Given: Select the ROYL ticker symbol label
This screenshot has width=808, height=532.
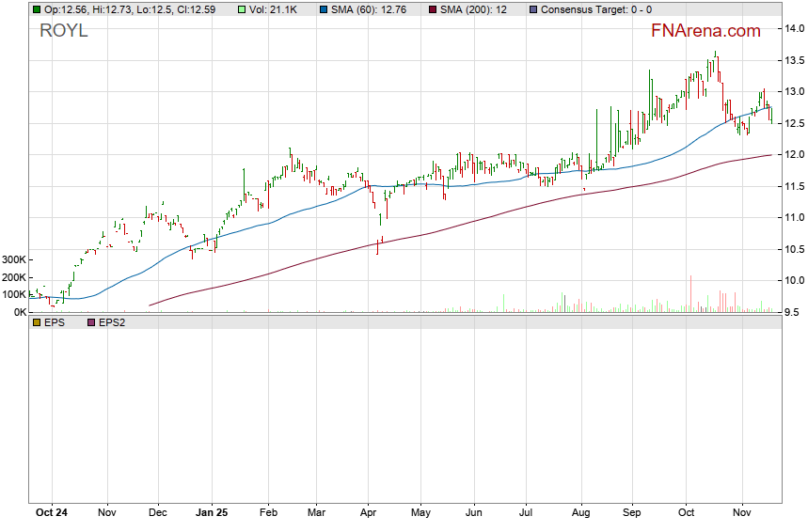Looking at the screenshot, I should (64, 31).
